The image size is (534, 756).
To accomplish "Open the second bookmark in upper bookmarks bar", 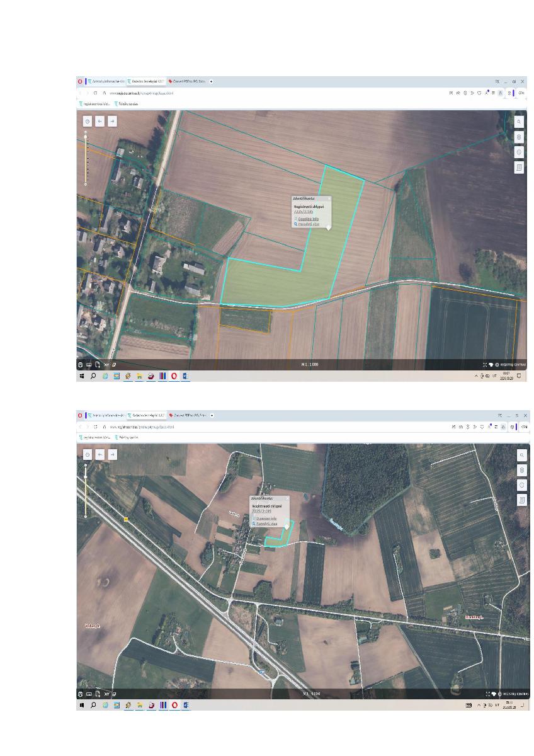I will [x=128, y=103].
